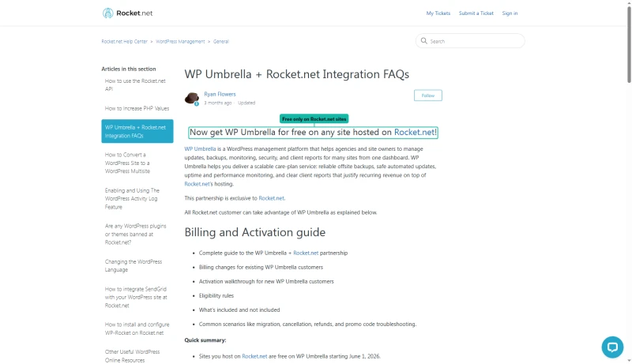Image resolution: width=632 pixels, height=364 pixels.
Task: Click Rocket.net link after 'exclusive to'
Action: (x=271, y=198)
